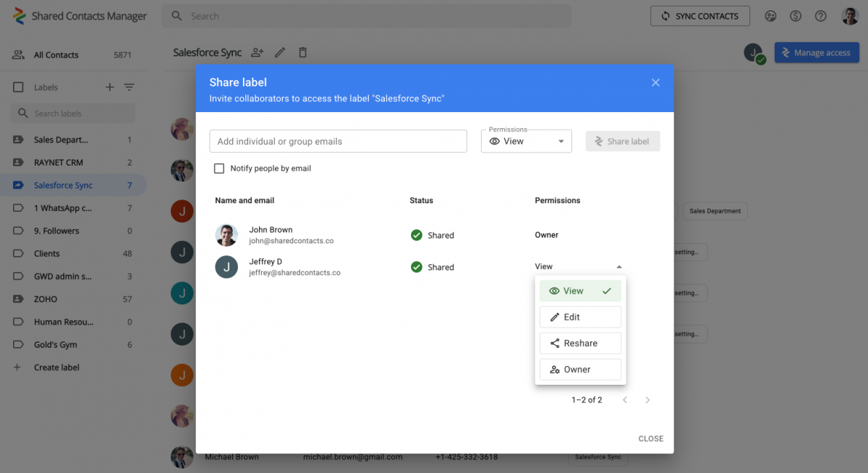Click the filter icon beside Labels
The height and width of the screenshot is (473, 868).
(129, 87)
